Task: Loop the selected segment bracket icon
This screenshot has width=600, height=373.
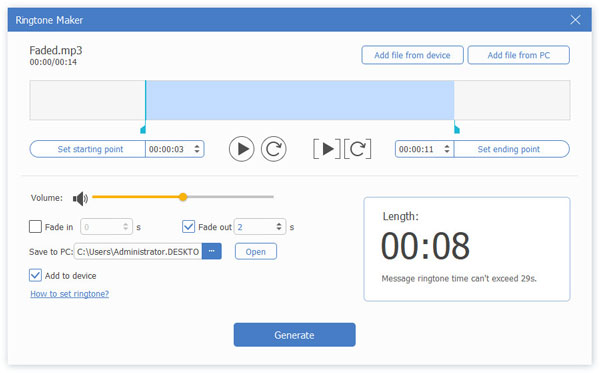Action: tap(357, 149)
